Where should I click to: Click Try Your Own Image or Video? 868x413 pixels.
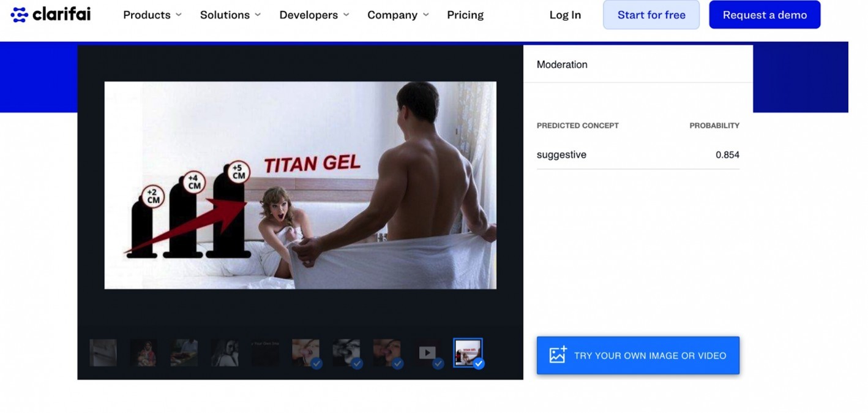tap(638, 355)
